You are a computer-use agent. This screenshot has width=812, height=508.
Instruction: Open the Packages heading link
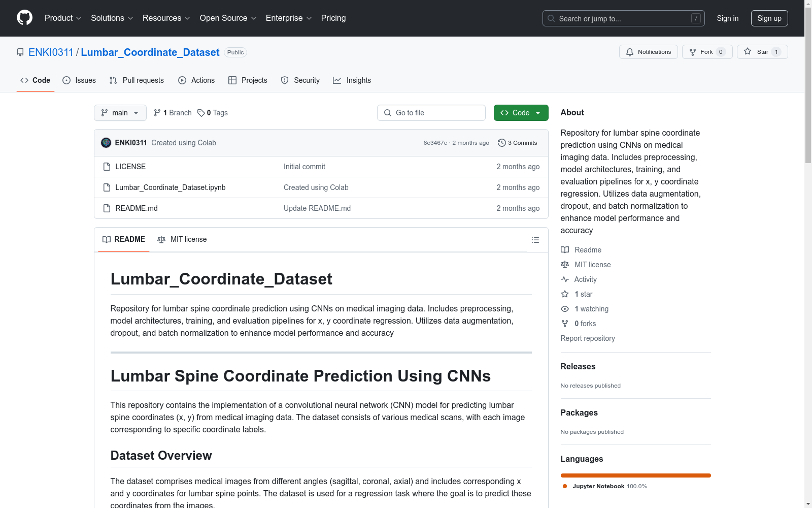coord(579,412)
